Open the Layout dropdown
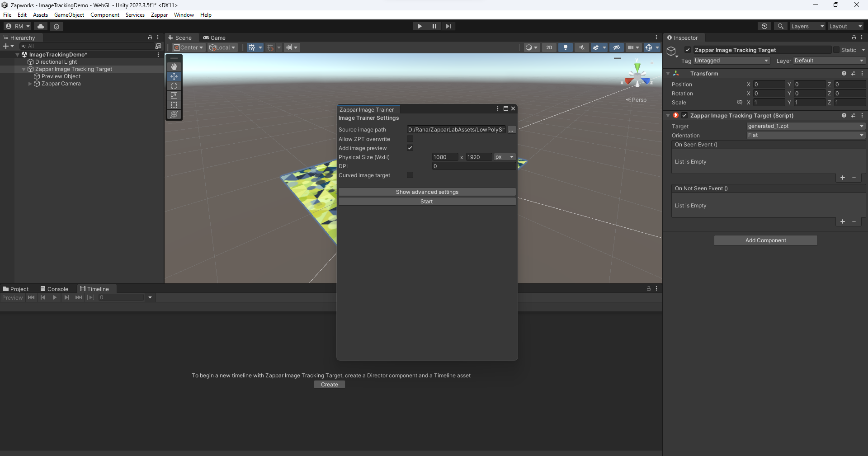This screenshot has width=868, height=456. tap(845, 26)
